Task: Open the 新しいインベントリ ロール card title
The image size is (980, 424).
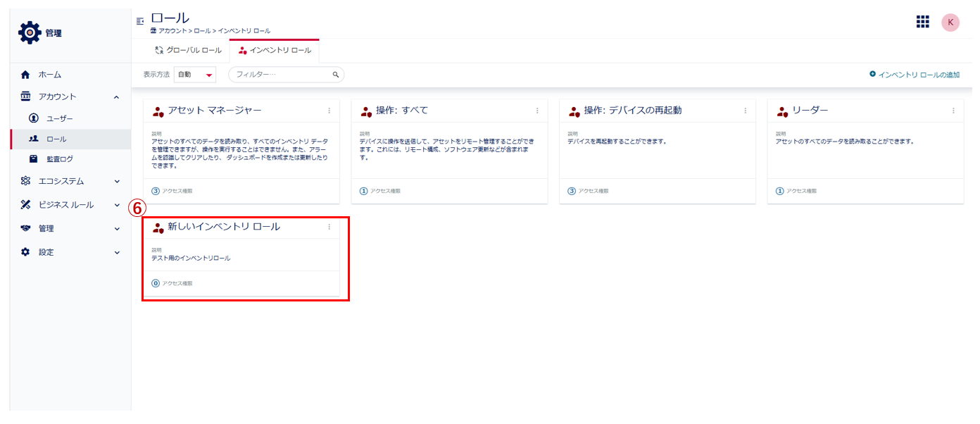Action: pos(224,227)
